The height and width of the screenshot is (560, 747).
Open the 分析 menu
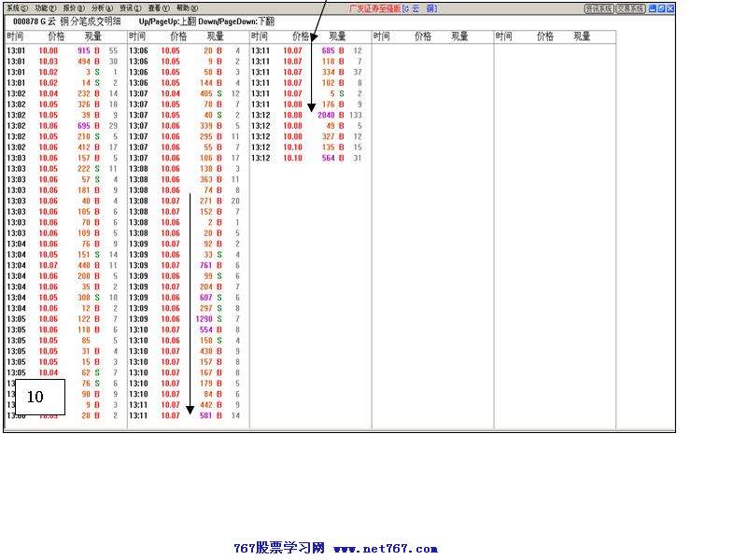[101, 8]
